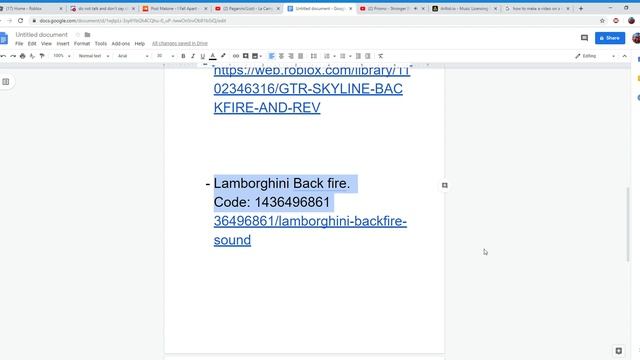Open the Format menu
This screenshot has width=640, height=360.
coord(82,44)
